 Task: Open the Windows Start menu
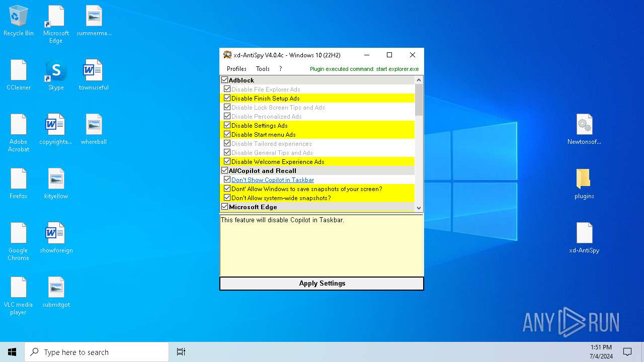tap(12, 352)
